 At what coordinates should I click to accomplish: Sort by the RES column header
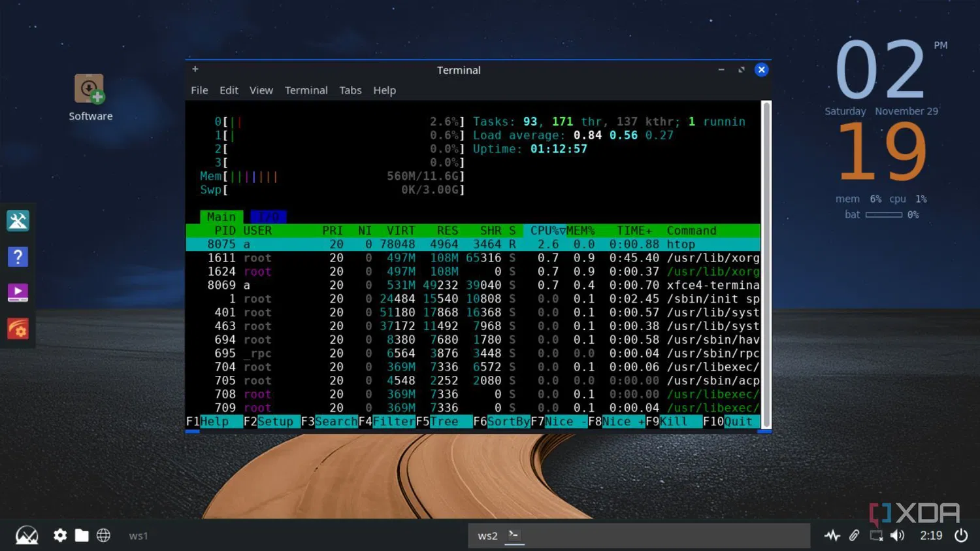448,231
